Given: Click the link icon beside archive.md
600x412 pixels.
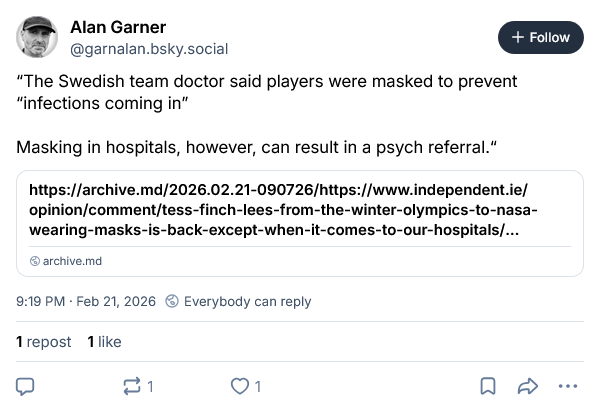Looking at the screenshot, I should (x=34, y=261).
